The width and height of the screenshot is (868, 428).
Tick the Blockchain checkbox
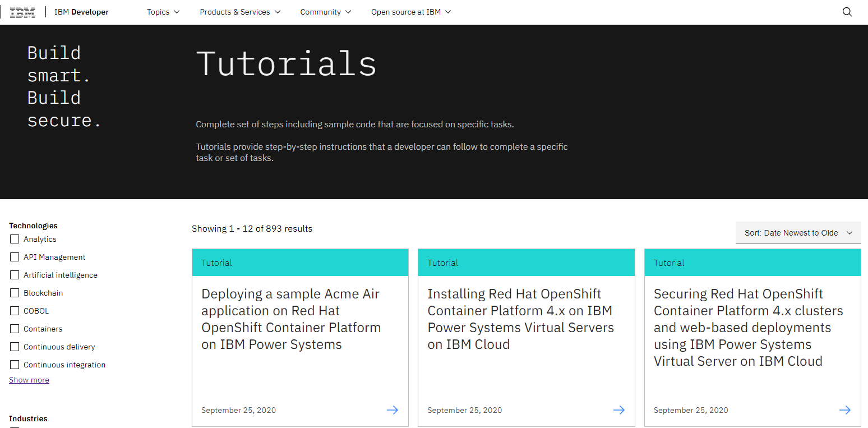[x=15, y=293]
